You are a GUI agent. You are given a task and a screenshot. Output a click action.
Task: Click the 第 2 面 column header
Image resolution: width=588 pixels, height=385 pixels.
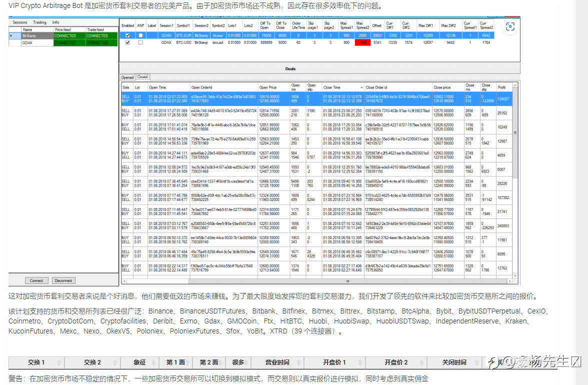[209, 362]
